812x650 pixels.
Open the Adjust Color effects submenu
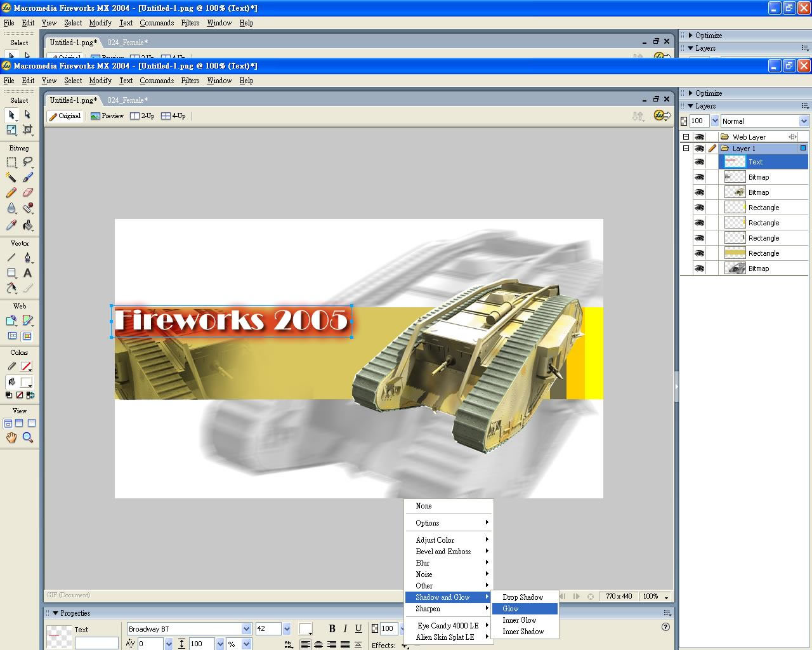tap(449, 540)
